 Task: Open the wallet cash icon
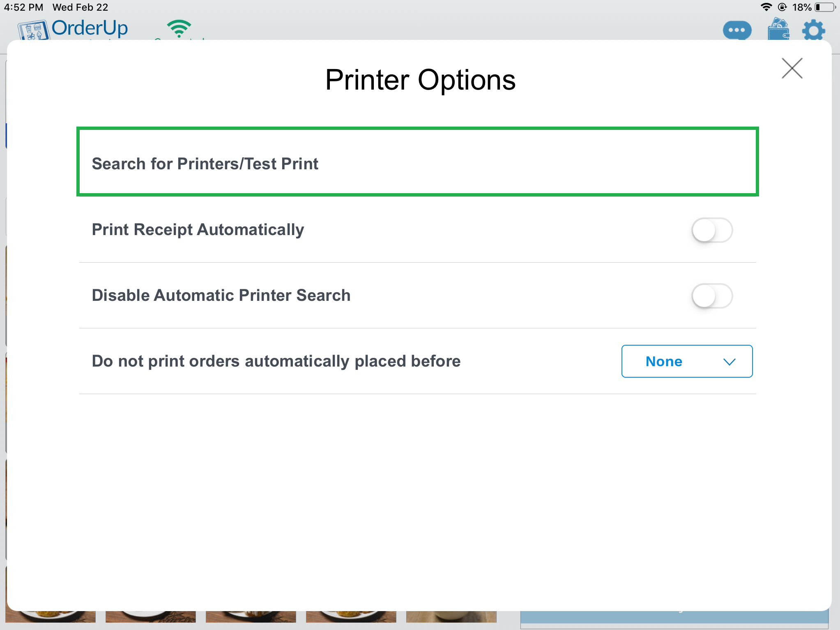pos(778,29)
